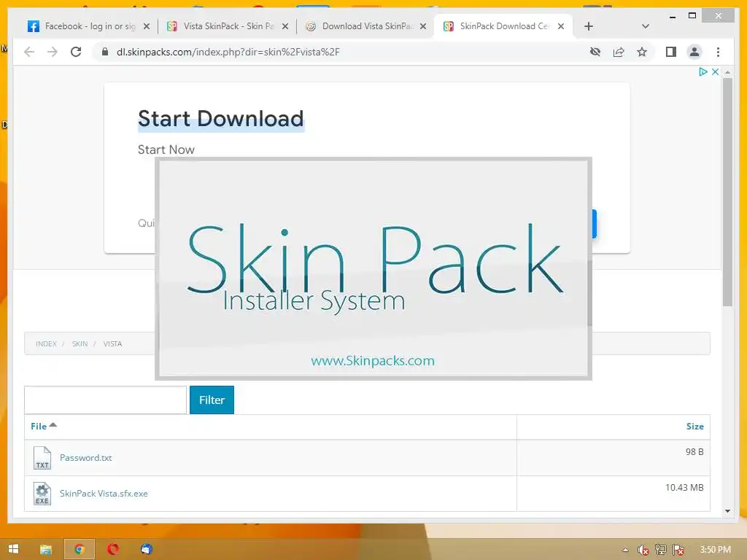Reload the current page

coord(76,52)
